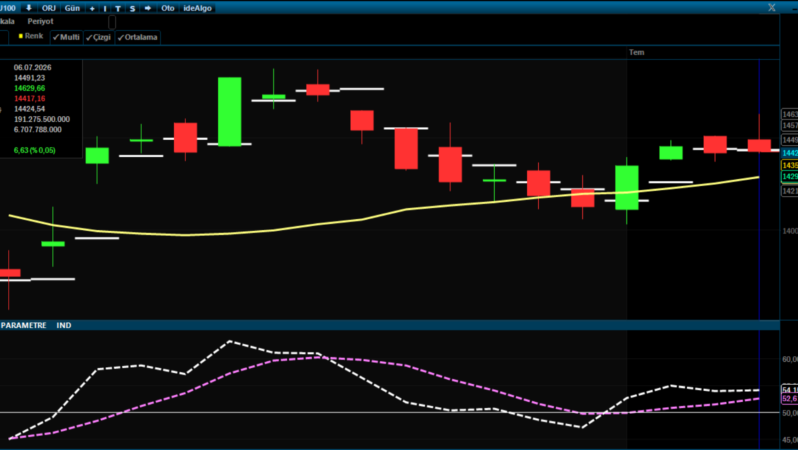Image resolution: width=798 pixels, height=450 pixels.
Task: Click the right arrow icon in toolbar
Action: [148, 8]
